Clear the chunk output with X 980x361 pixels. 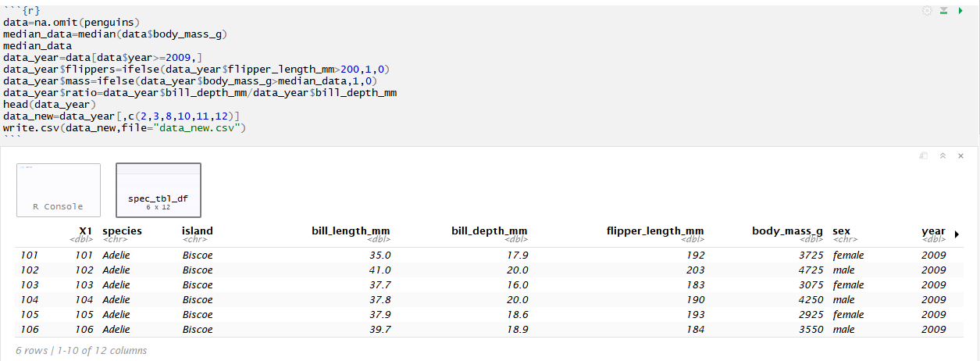[x=960, y=155]
